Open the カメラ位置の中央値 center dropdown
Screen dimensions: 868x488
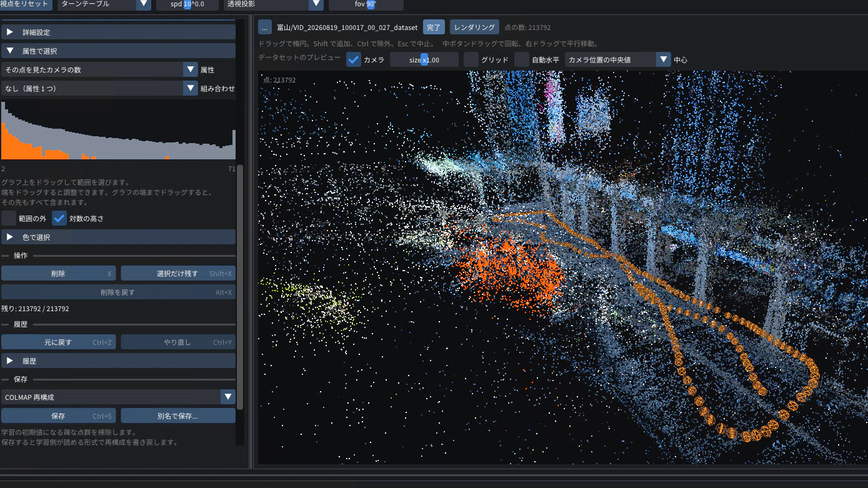click(617, 60)
